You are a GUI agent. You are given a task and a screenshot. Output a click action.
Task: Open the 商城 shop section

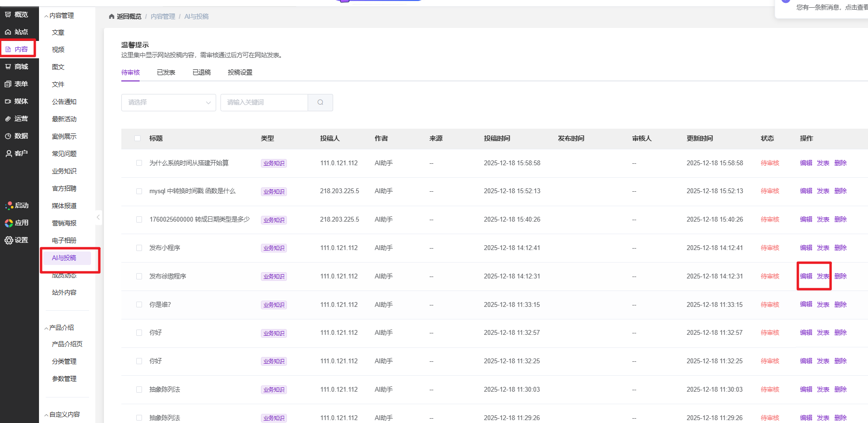[x=16, y=66]
